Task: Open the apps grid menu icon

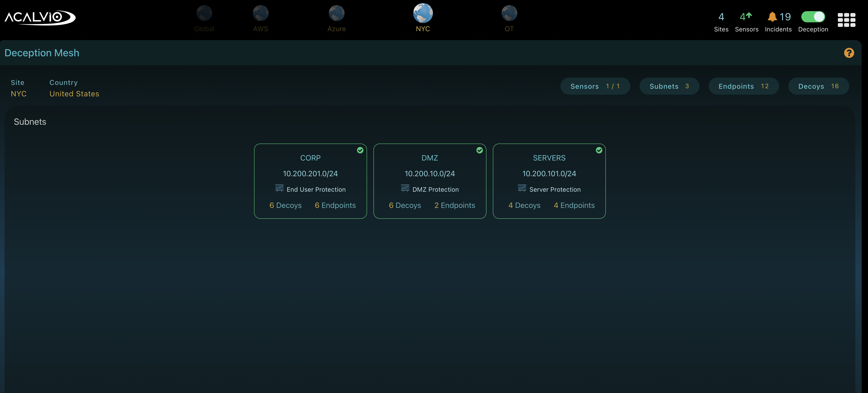Action: [846, 20]
